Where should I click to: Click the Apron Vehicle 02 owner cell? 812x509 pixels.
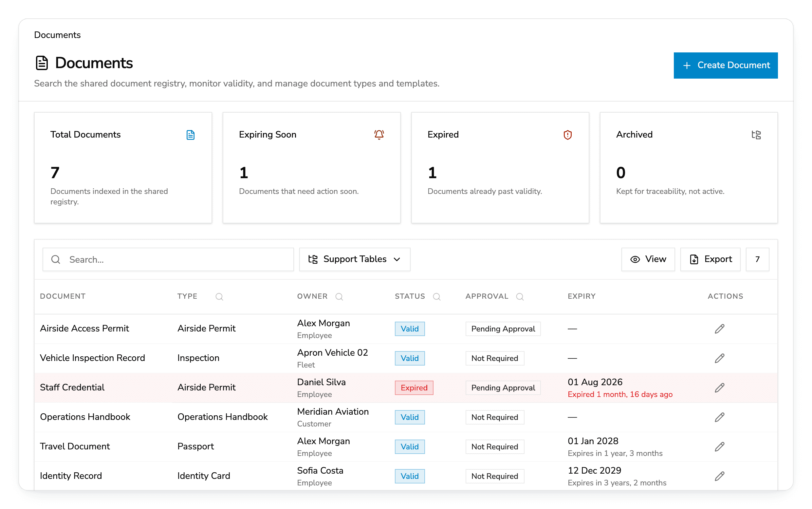coord(332,358)
